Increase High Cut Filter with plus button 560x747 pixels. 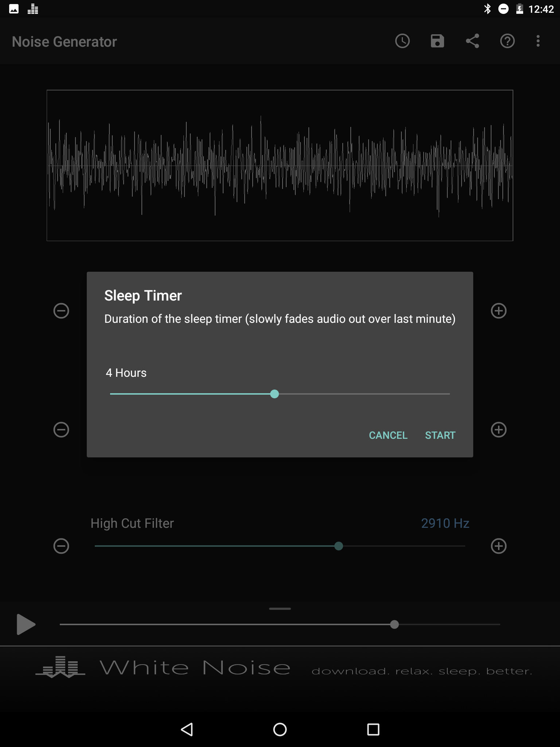[499, 546]
